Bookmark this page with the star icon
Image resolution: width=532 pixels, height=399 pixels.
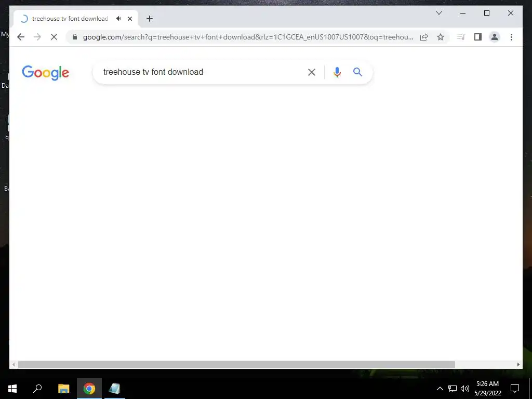[441, 37]
